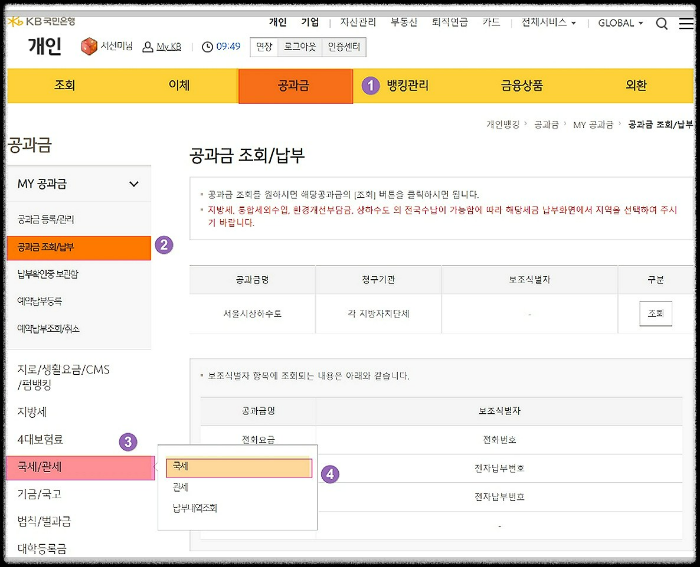Open the 외환 main tab
The width and height of the screenshot is (700, 567).
(636, 85)
